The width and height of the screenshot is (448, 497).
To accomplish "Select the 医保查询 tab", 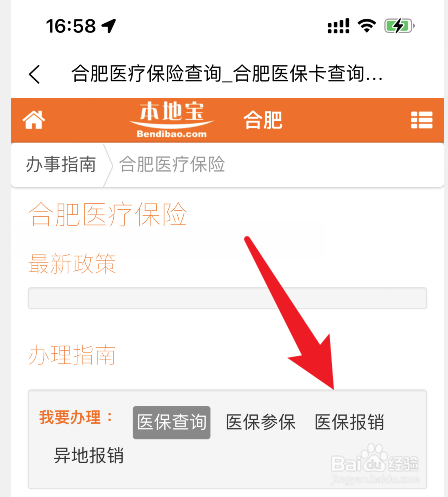I will [x=171, y=422].
